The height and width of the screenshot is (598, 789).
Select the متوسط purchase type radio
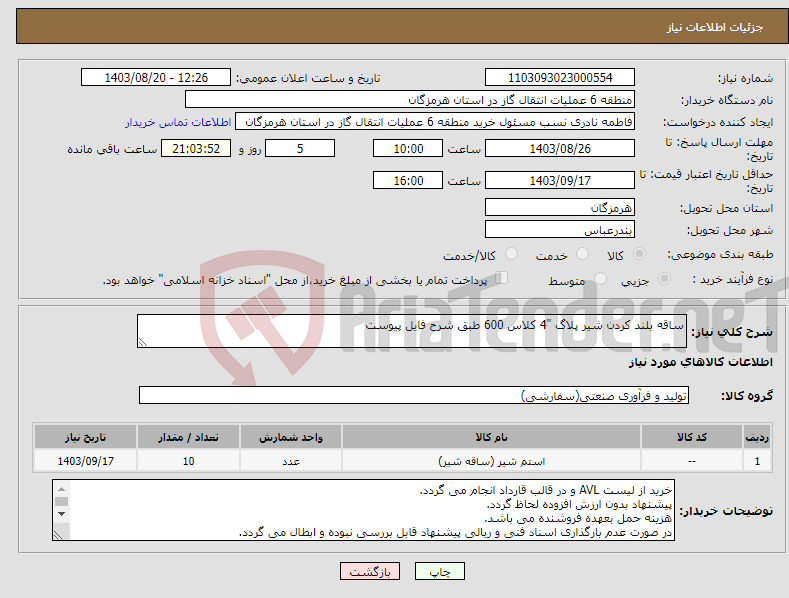click(600, 279)
